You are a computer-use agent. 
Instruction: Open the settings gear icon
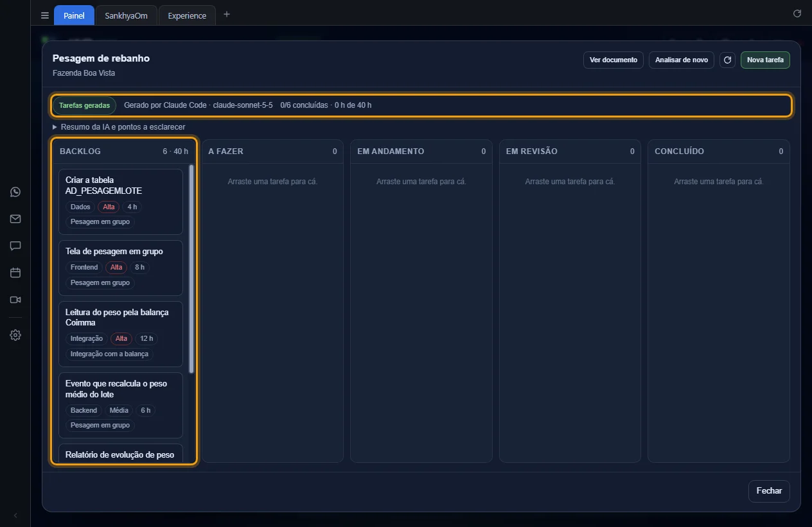(15, 335)
